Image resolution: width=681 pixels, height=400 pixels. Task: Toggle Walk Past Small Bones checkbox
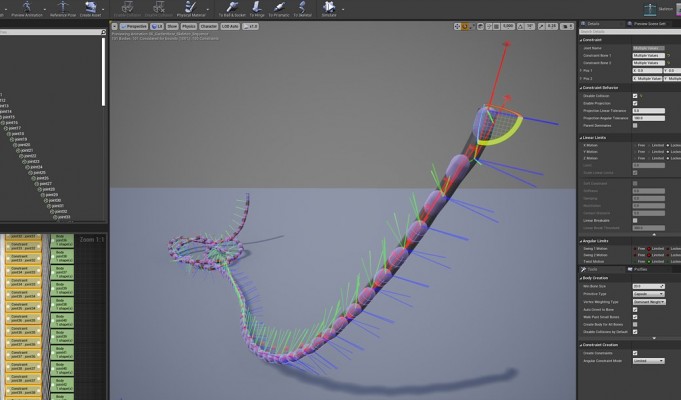pos(635,317)
